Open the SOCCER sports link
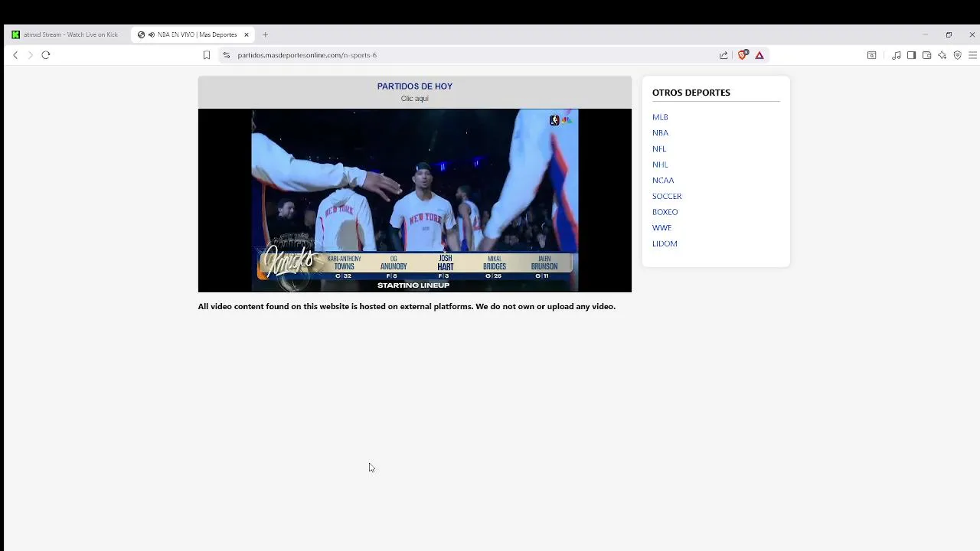The height and width of the screenshot is (551, 980). coord(667,197)
